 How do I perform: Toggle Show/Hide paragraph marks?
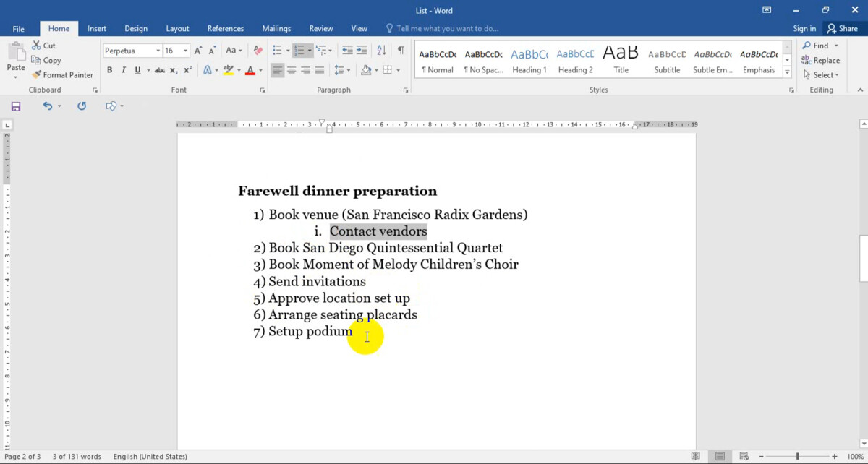[x=401, y=51]
